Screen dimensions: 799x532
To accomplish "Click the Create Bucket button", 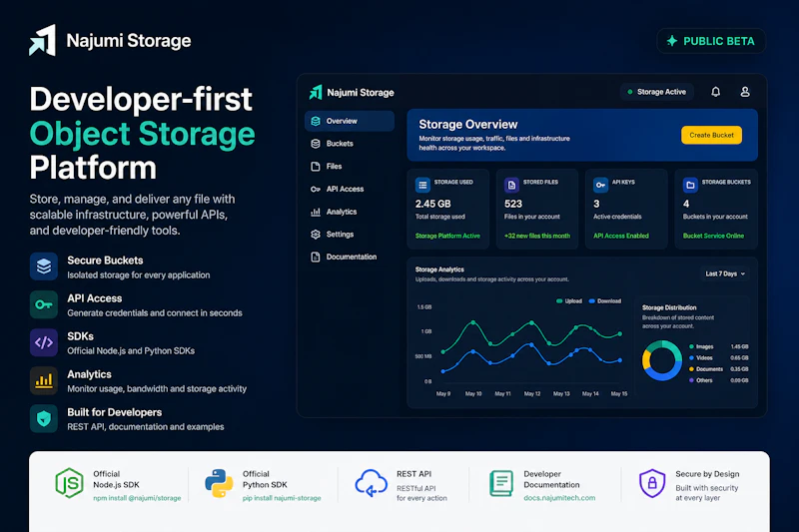I will click(711, 135).
